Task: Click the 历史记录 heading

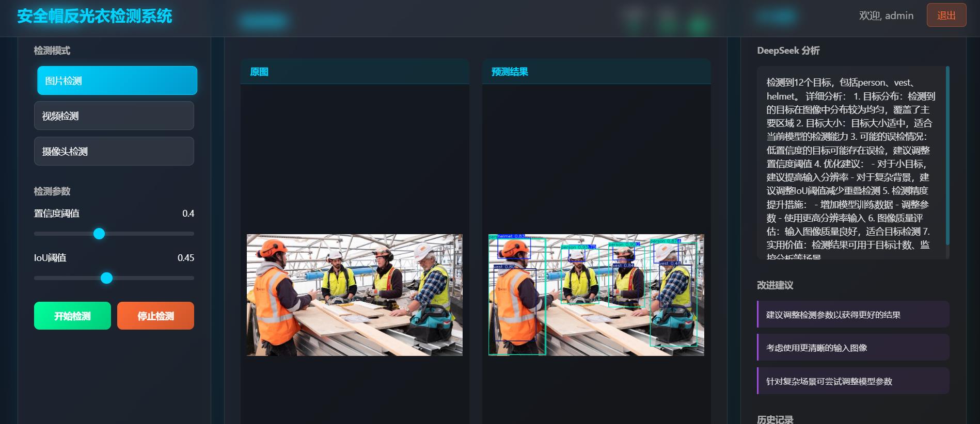Action: pyautogui.click(x=775, y=419)
